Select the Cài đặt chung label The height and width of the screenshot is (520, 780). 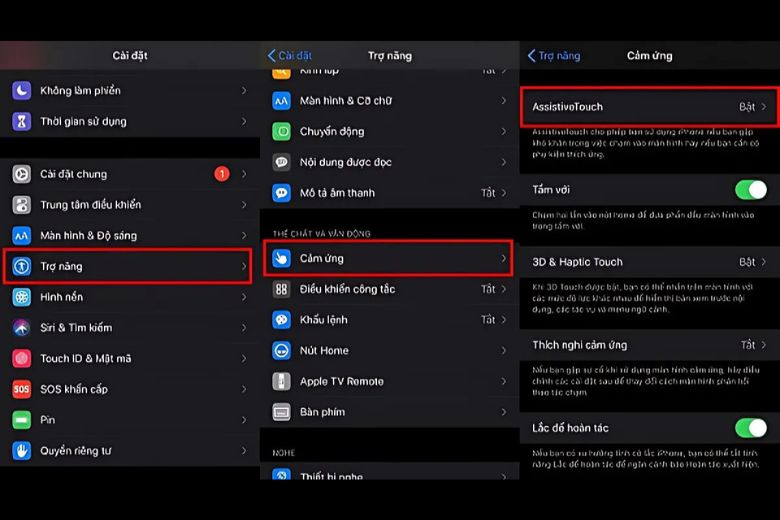pyautogui.click(x=74, y=174)
